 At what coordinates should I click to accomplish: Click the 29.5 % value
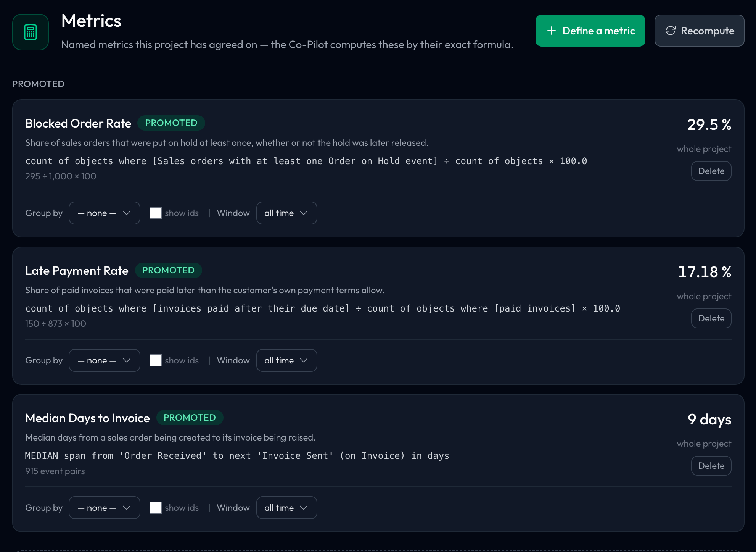(x=709, y=124)
